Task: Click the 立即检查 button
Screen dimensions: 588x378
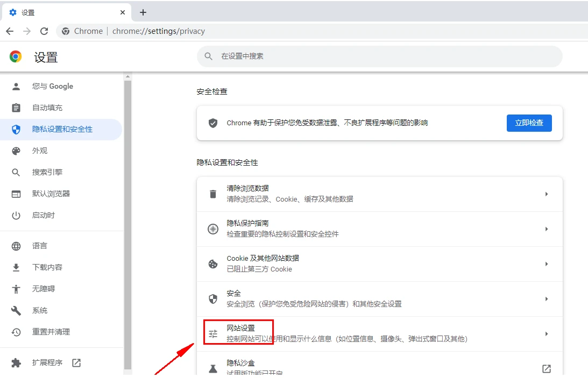Action: [x=529, y=123]
